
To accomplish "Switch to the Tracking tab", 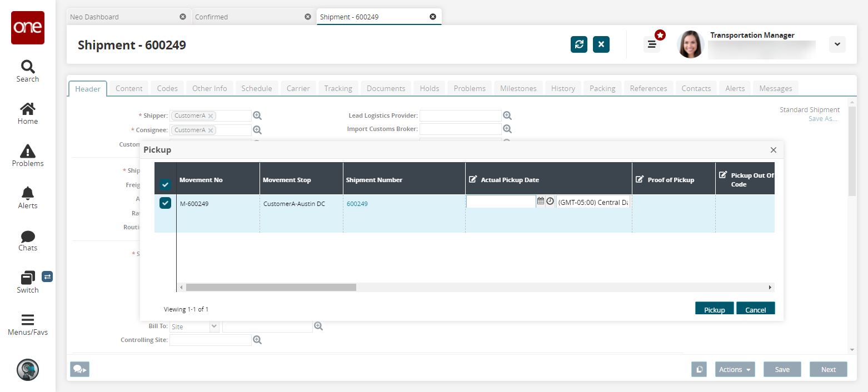I will pyautogui.click(x=338, y=88).
